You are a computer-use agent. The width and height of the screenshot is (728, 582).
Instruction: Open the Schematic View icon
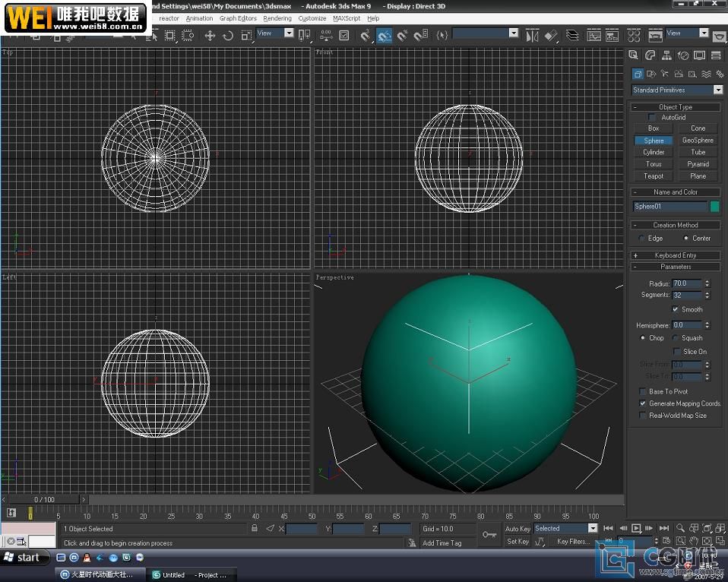(x=612, y=36)
